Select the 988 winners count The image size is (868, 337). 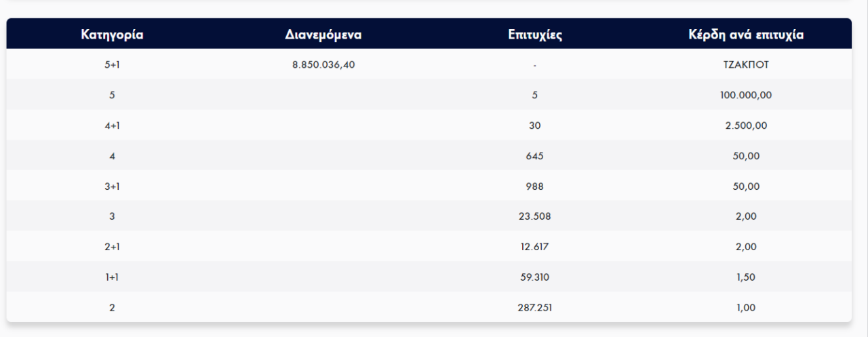coord(534,186)
